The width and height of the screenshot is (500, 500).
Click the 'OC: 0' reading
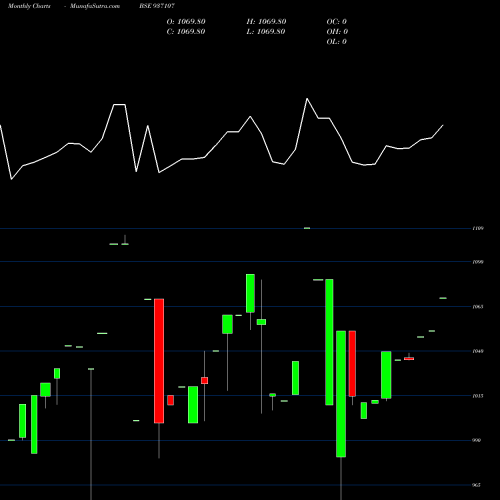click(x=337, y=22)
